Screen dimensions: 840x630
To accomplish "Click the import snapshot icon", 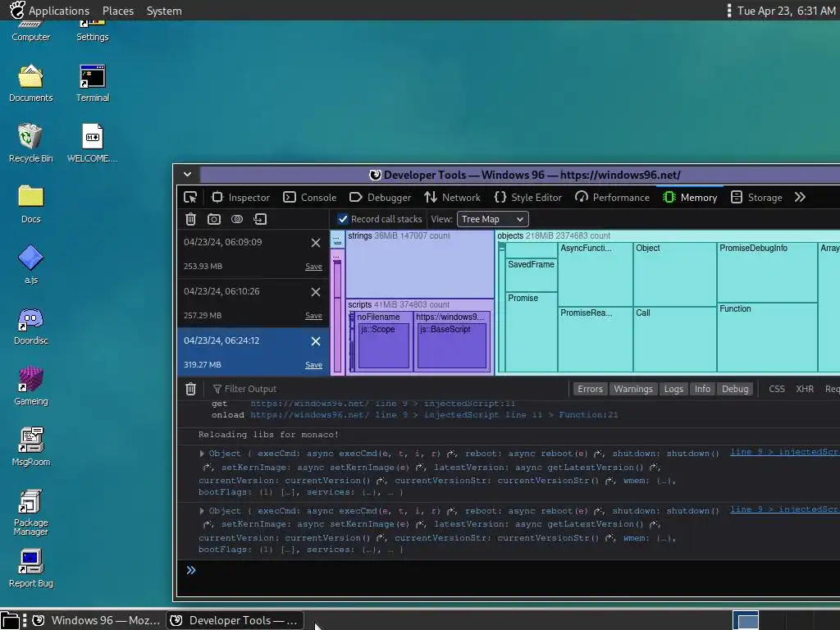I will pyautogui.click(x=260, y=219).
